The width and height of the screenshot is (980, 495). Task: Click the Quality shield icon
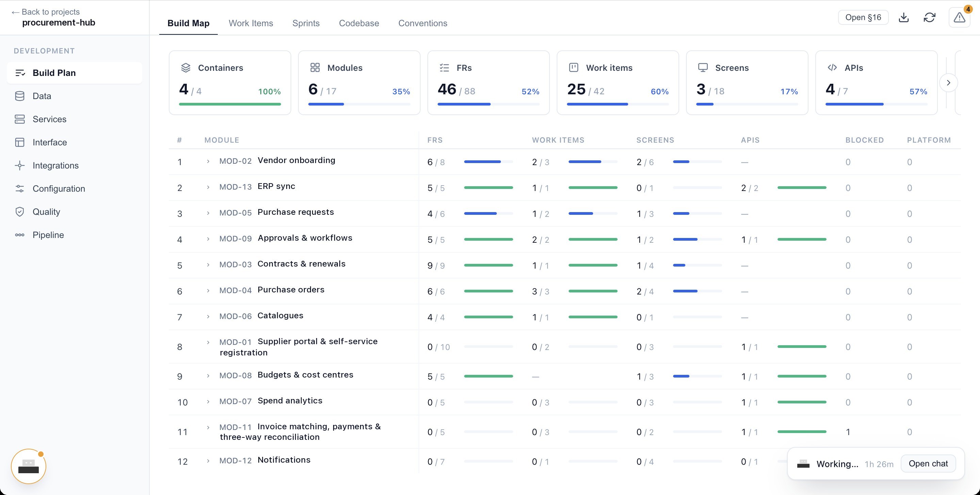[x=20, y=212]
